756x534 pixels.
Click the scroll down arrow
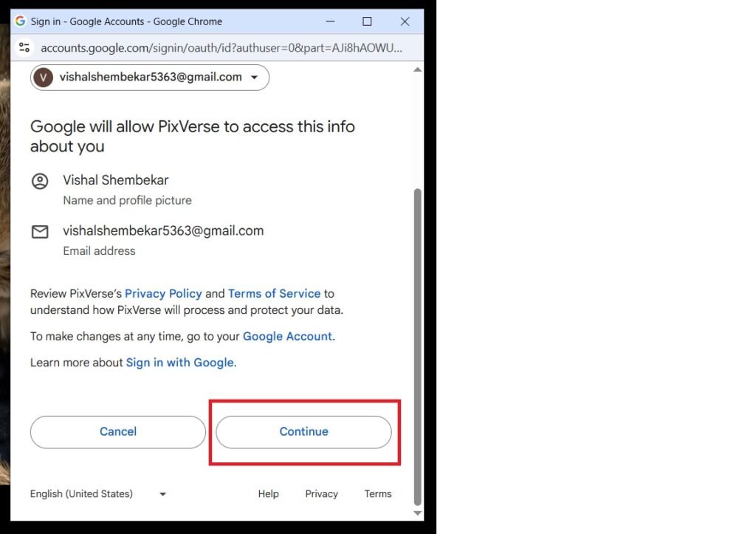[x=417, y=513]
